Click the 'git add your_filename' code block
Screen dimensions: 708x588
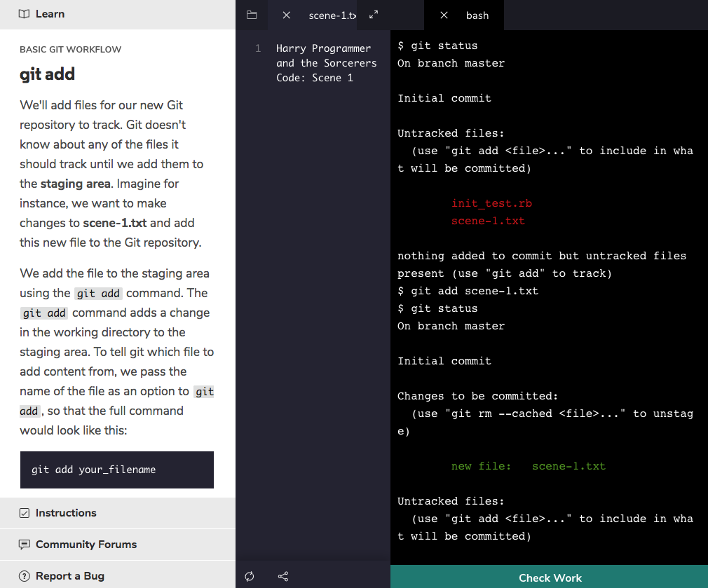117,470
